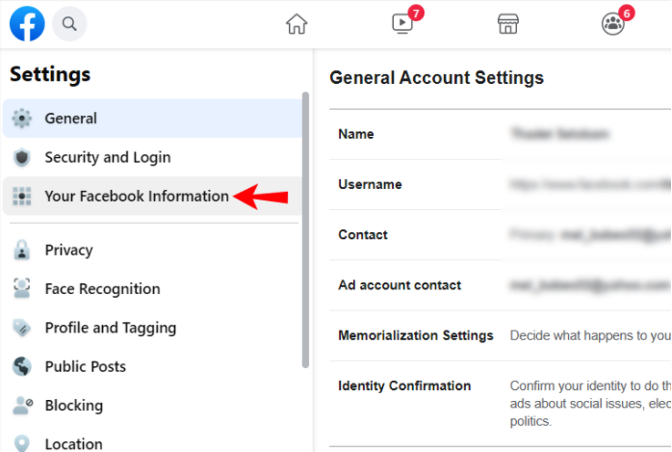Image resolution: width=672 pixels, height=452 pixels.
Task: Open the Groups icon
Action: (x=613, y=24)
